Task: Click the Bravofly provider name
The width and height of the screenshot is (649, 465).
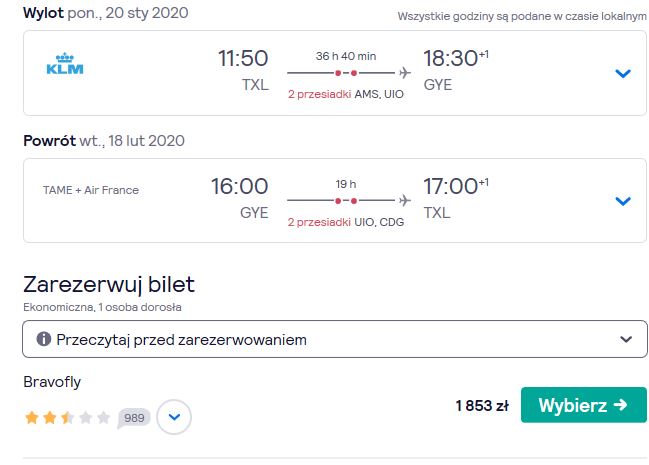Action: (x=52, y=382)
